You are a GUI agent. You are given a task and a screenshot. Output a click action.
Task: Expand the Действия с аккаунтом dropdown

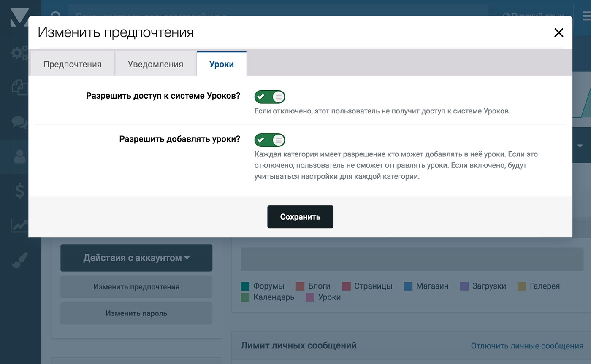(136, 258)
